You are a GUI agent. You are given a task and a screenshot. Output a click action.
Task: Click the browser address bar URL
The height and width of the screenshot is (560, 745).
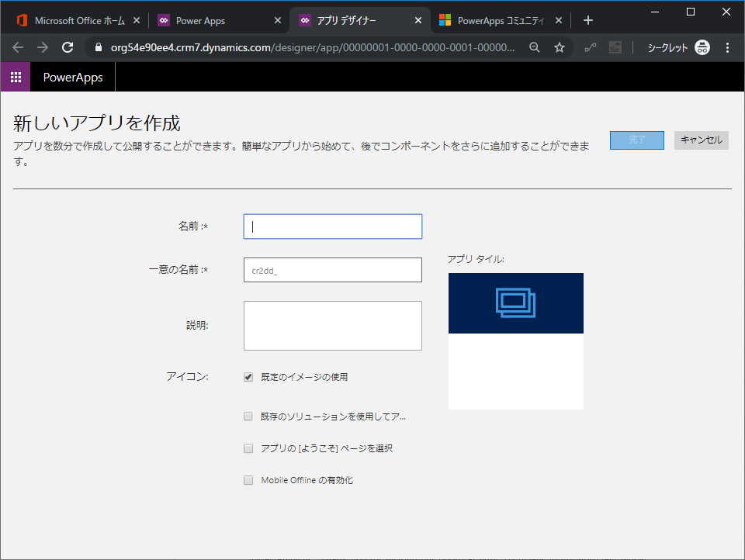click(x=312, y=47)
